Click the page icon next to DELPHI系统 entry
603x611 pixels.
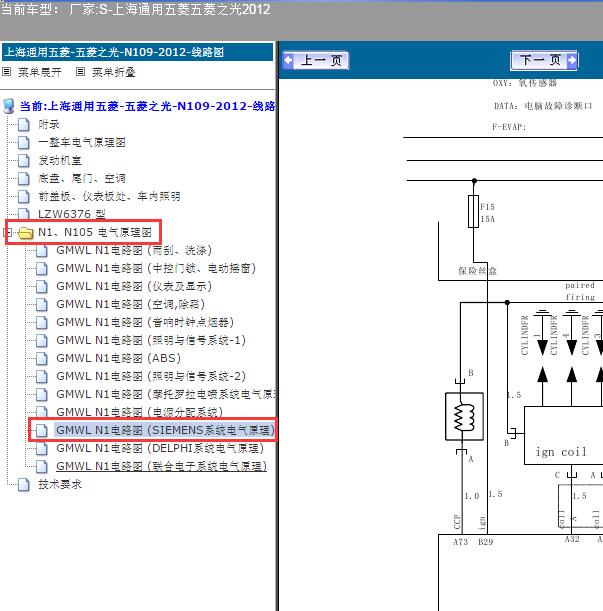(x=42, y=449)
